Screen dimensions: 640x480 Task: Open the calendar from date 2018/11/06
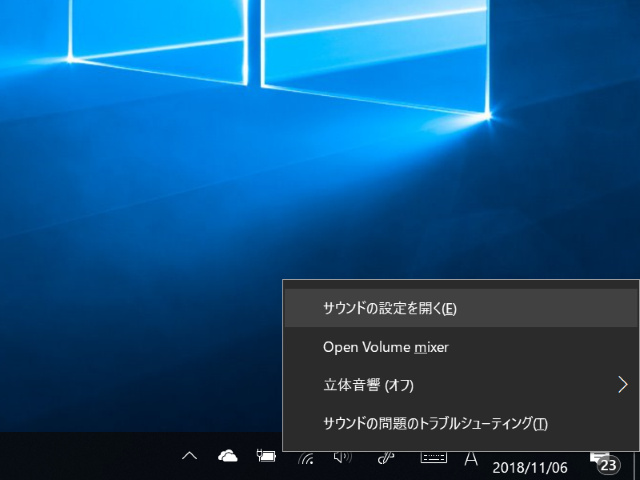pyautogui.click(x=530, y=467)
